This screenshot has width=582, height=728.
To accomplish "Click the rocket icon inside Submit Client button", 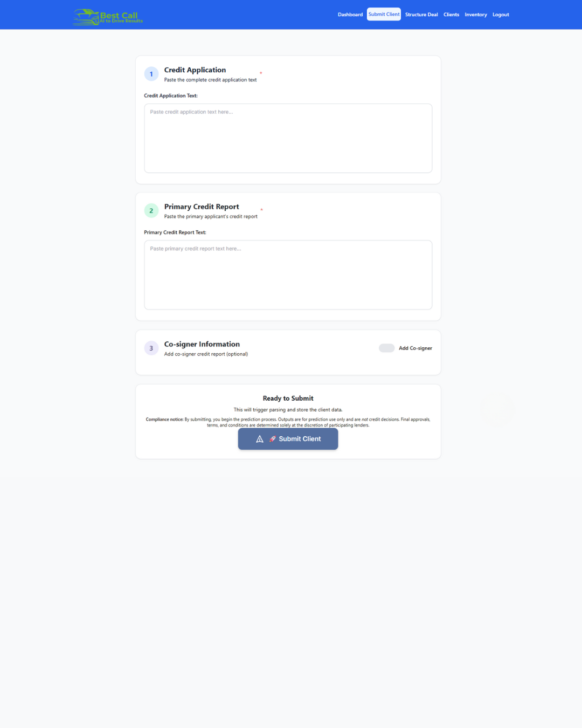I will pos(273,439).
